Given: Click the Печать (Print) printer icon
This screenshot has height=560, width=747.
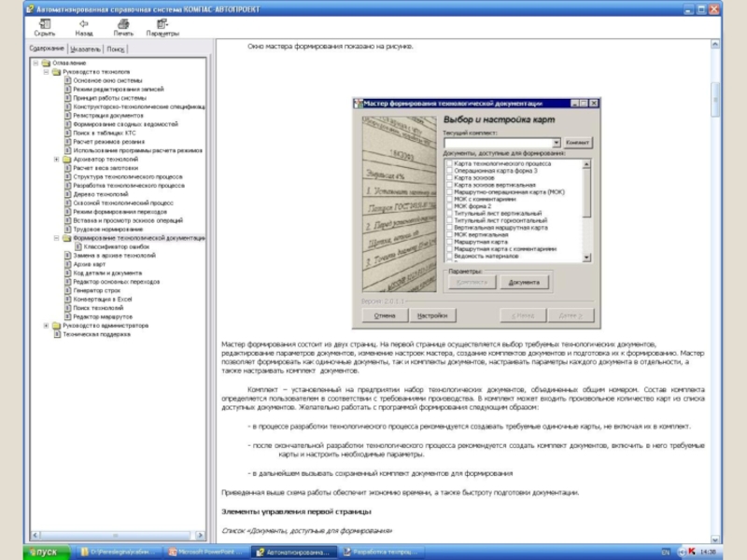Looking at the screenshot, I should pos(123,23).
